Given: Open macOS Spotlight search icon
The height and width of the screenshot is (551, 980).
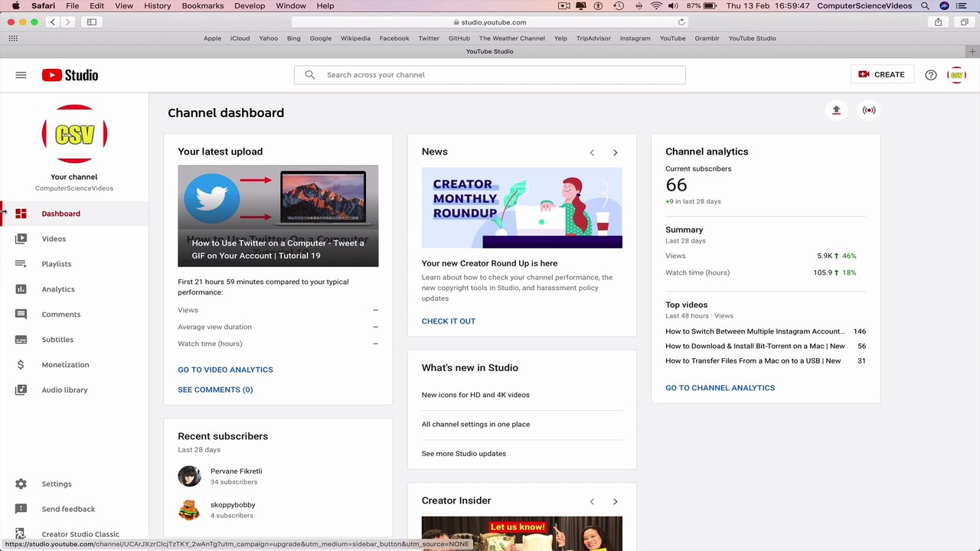Looking at the screenshot, I should point(925,5).
